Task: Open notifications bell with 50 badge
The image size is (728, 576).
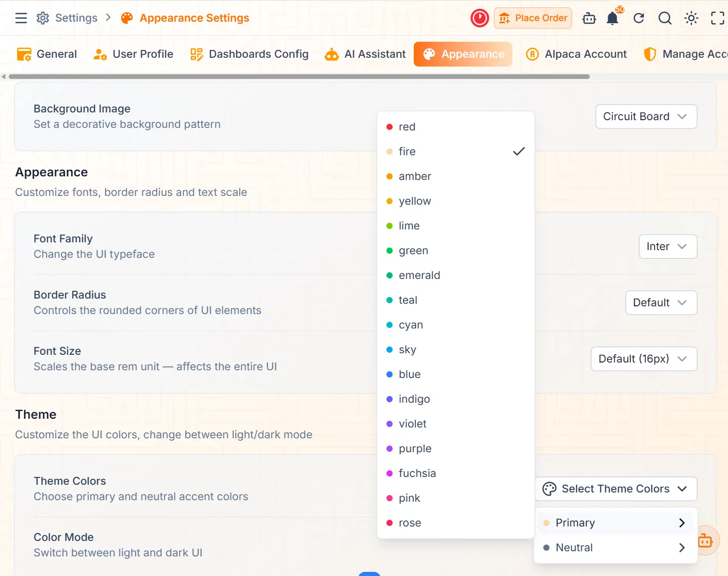Action: (x=613, y=18)
